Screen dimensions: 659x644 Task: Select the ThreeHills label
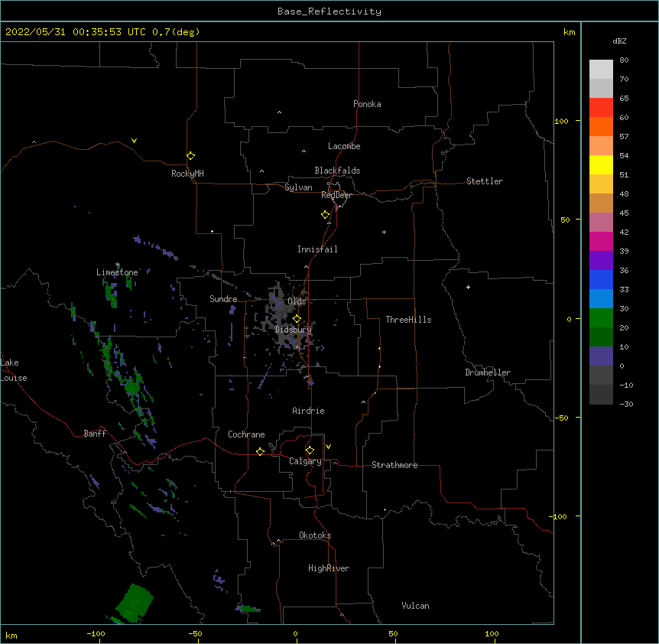408,320
